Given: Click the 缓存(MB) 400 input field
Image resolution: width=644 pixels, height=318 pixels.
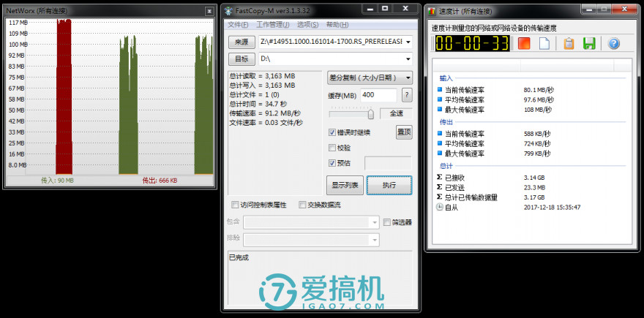Looking at the screenshot, I should [x=378, y=95].
